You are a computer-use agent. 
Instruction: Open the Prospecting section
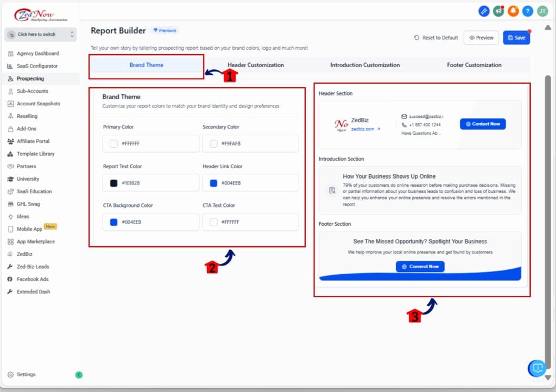(30, 78)
